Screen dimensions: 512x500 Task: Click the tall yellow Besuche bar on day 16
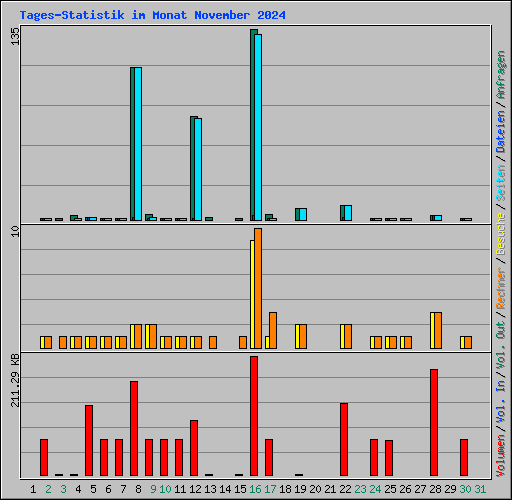[252, 295]
